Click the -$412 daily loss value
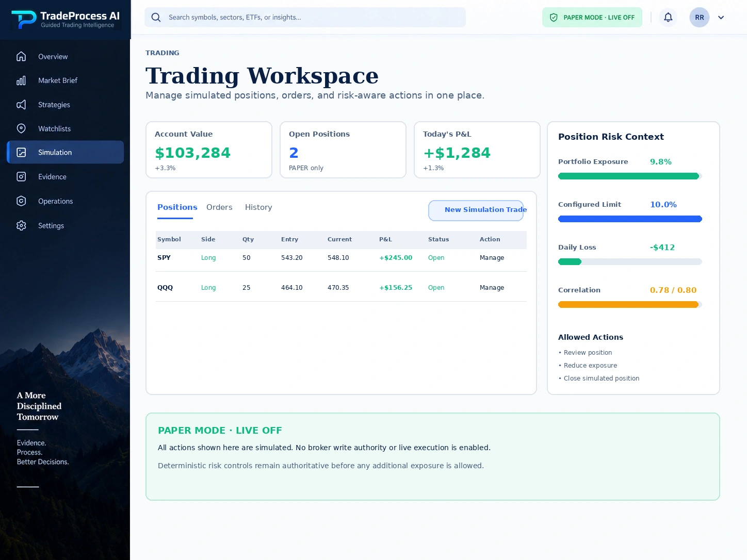747x560 pixels. click(662, 248)
